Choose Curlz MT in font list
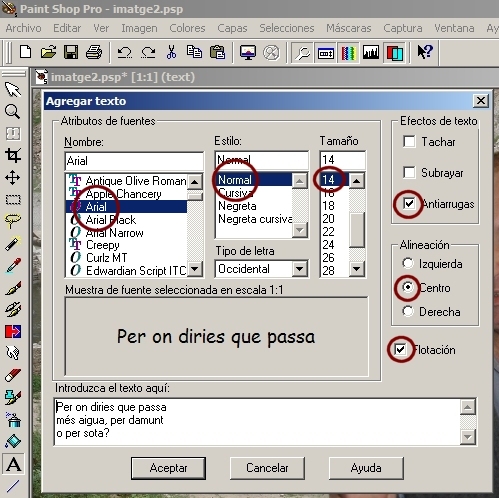499x498 pixels. click(127, 258)
